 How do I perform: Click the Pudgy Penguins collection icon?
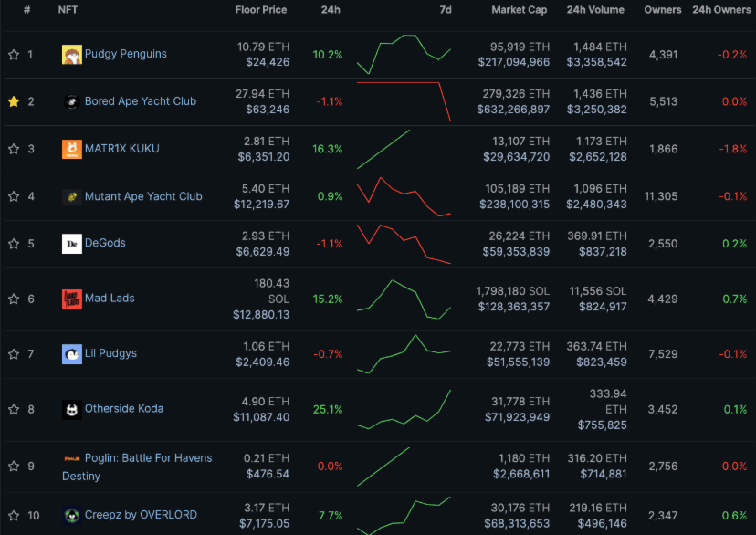pyautogui.click(x=71, y=55)
